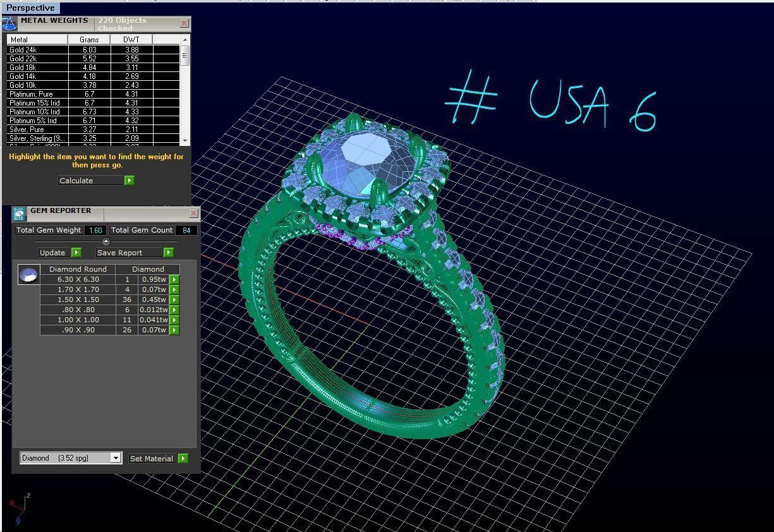
Task: Select the Gold 24k row
Action: pyautogui.click(x=94, y=49)
